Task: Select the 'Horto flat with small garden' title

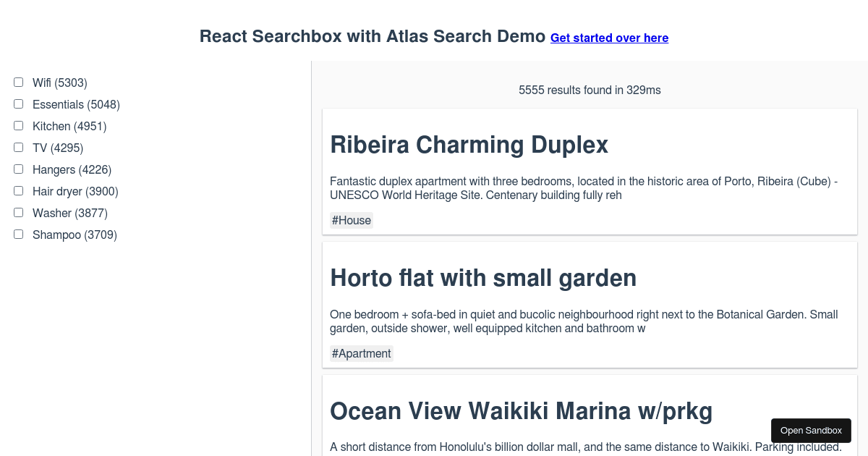Action: [x=483, y=278]
